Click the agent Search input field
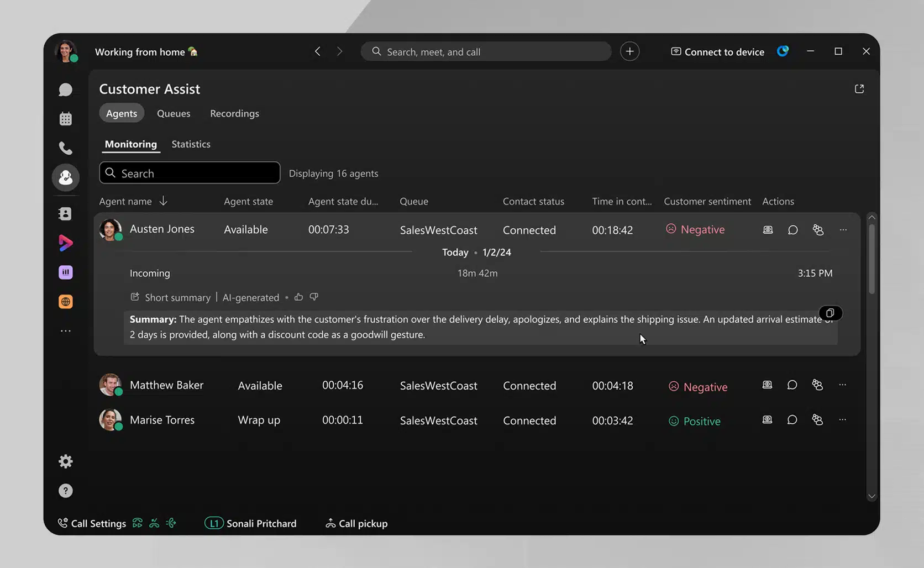The image size is (924, 568). 190,173
